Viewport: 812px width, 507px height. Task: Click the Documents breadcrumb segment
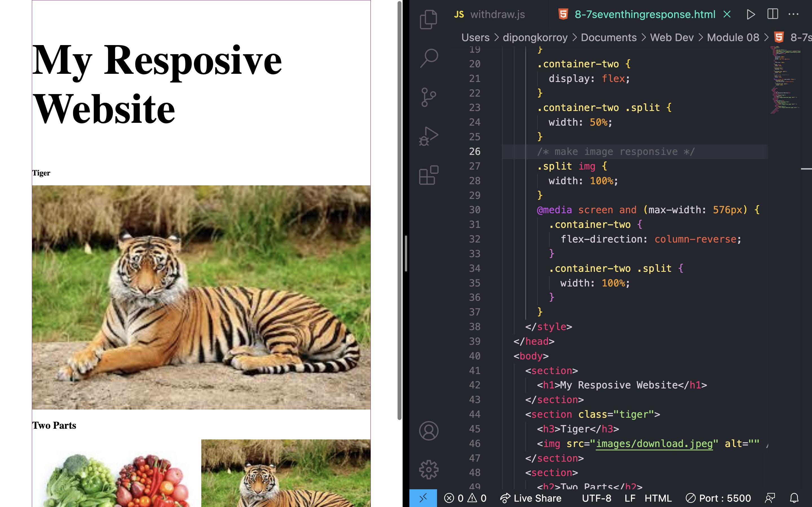(608, 37)
